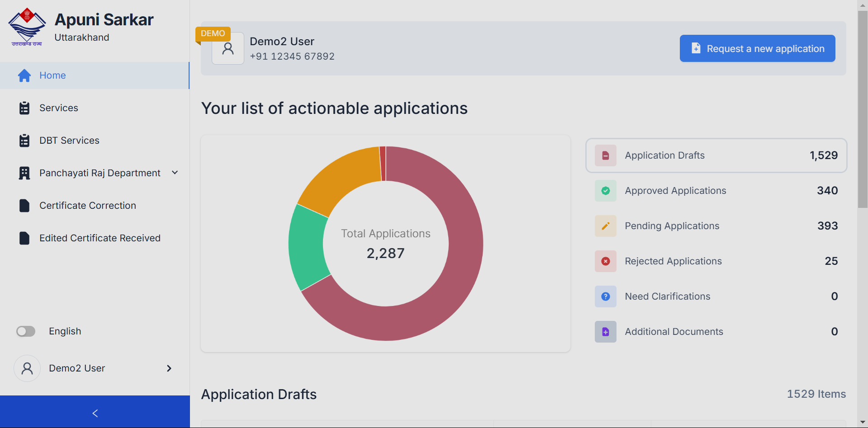868x428 pixels.
Task: Click the Additional Documents file icon
Action: pyautogui.click(x=606, y=332)
